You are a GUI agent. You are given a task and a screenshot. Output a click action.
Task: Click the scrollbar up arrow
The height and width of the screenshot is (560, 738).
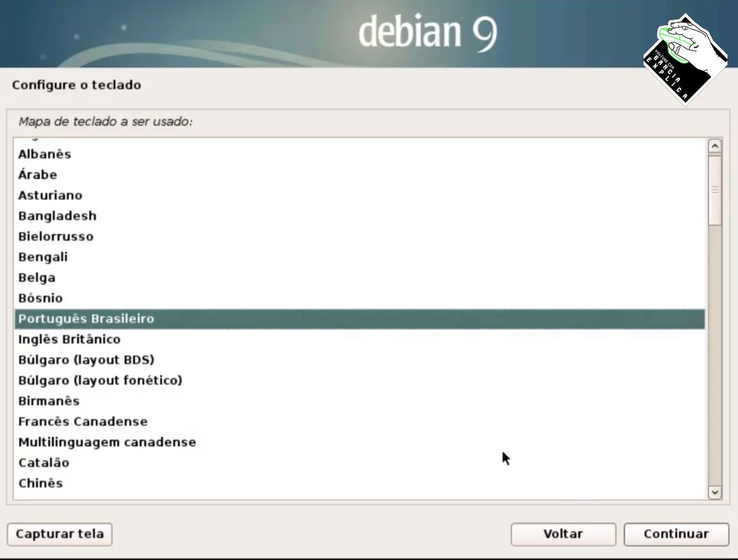715,146
